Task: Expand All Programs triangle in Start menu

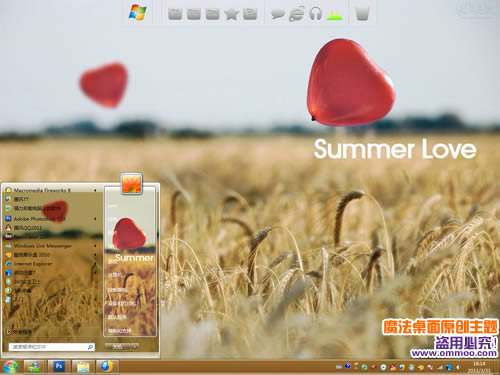Action: (x=9, y=332)
